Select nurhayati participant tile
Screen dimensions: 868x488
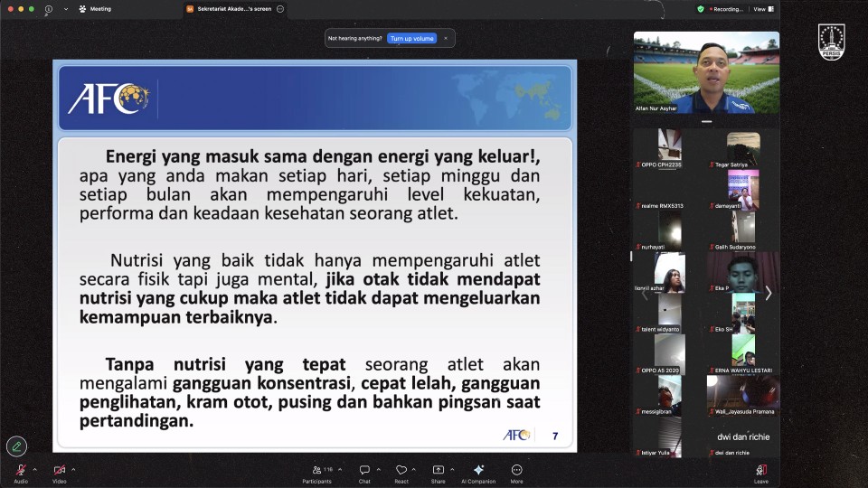[670, 230]
